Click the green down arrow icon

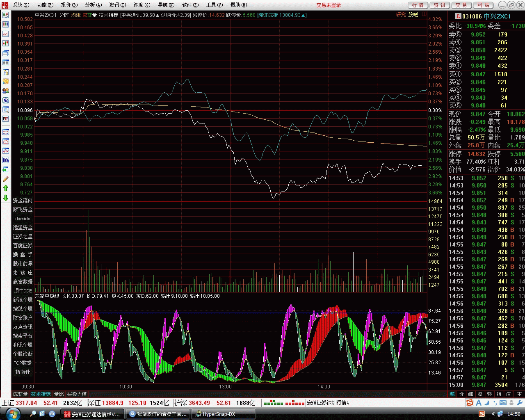click(6, 198)
